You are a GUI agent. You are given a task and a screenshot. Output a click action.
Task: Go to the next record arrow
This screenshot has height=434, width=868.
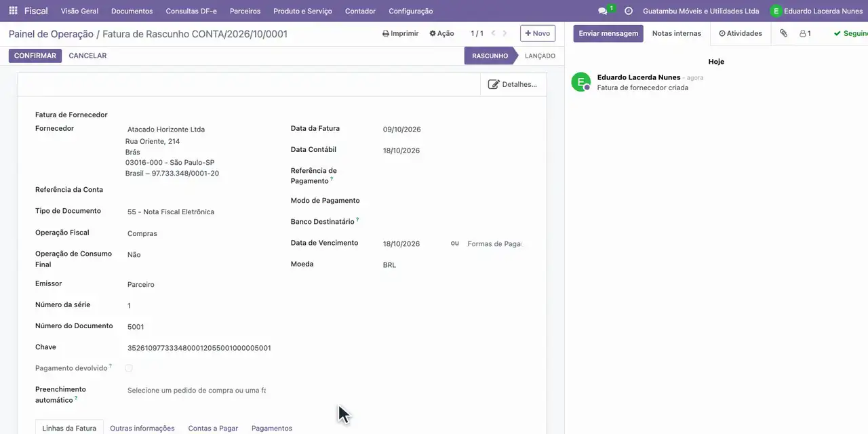point(505,33)
